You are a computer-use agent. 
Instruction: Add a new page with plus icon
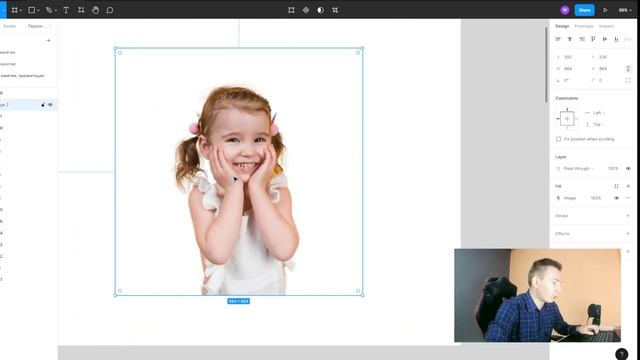[49, 40]
